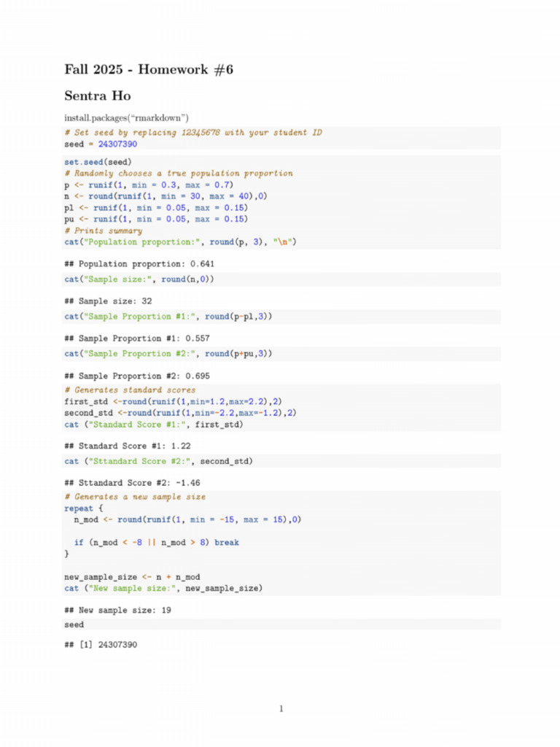The image size is (560, 747).
Task: Select the "# Prints summary" comment
Action: (104, 231)
